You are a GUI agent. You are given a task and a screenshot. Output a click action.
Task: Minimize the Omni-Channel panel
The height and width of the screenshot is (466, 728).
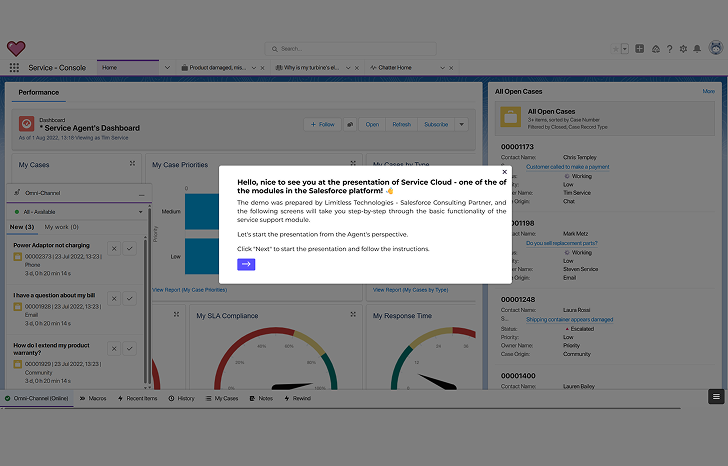(142, 194)
